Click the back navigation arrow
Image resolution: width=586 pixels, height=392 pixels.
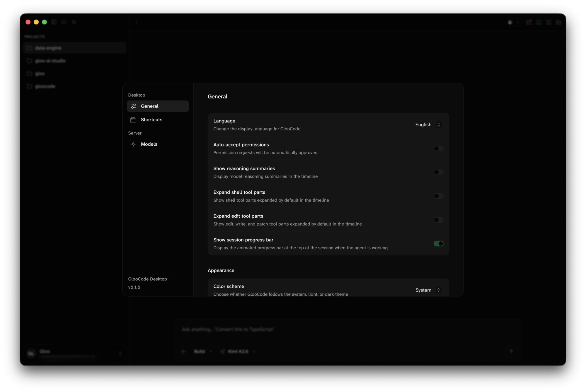coord(137,22)
